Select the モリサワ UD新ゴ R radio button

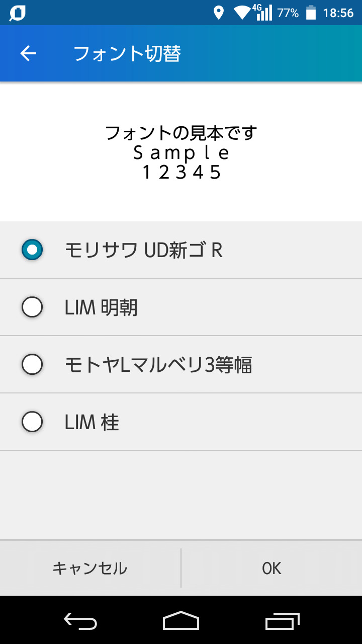pos(32,250)
